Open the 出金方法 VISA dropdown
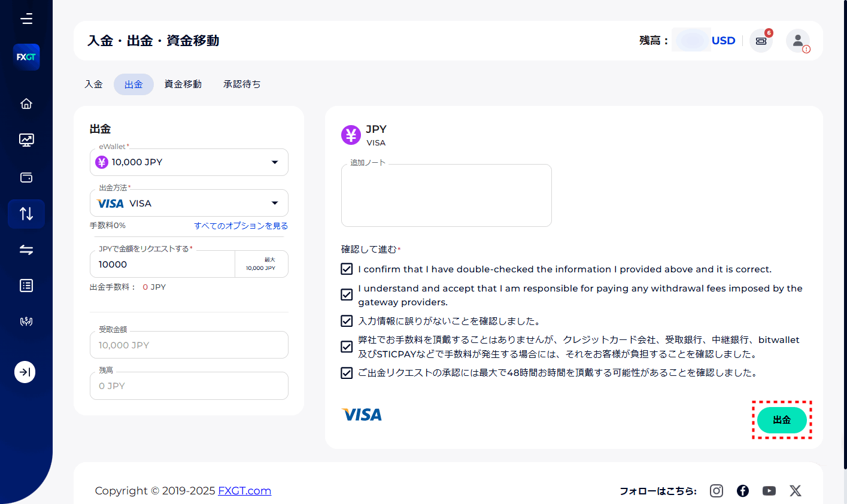This screenshot has width=847, height=504. (189, 204)
